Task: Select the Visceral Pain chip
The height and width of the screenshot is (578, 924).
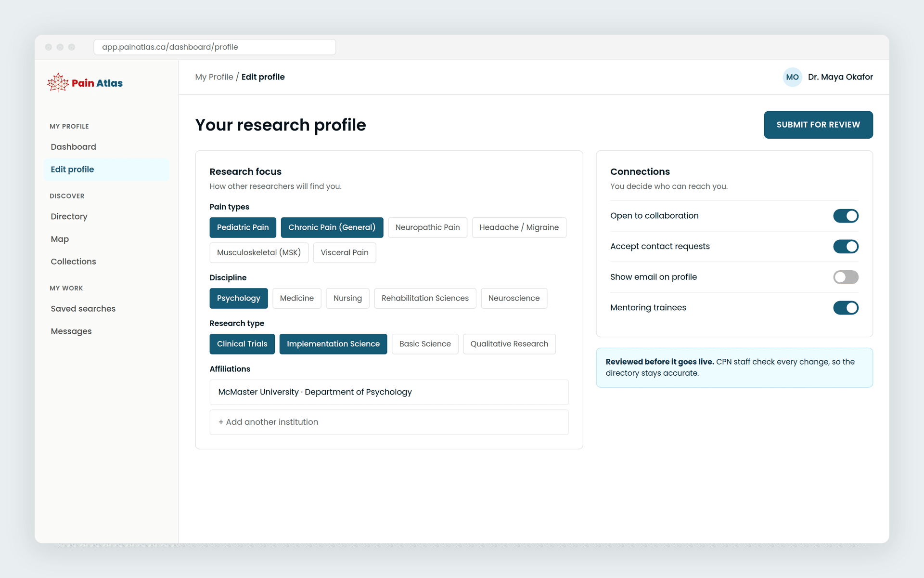Action: [x=345, y=252]
